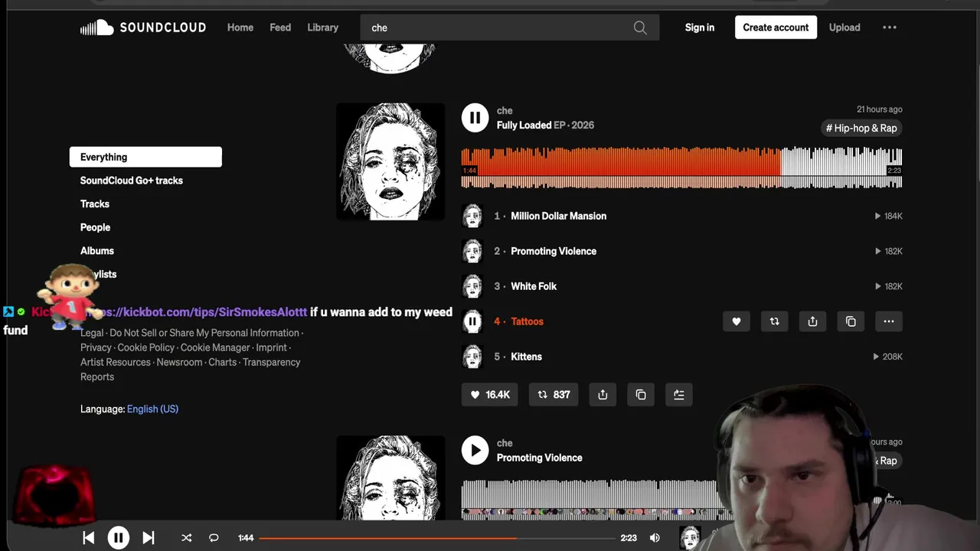
Task: Toggle repeat in player bar
Action: (214, 538)
